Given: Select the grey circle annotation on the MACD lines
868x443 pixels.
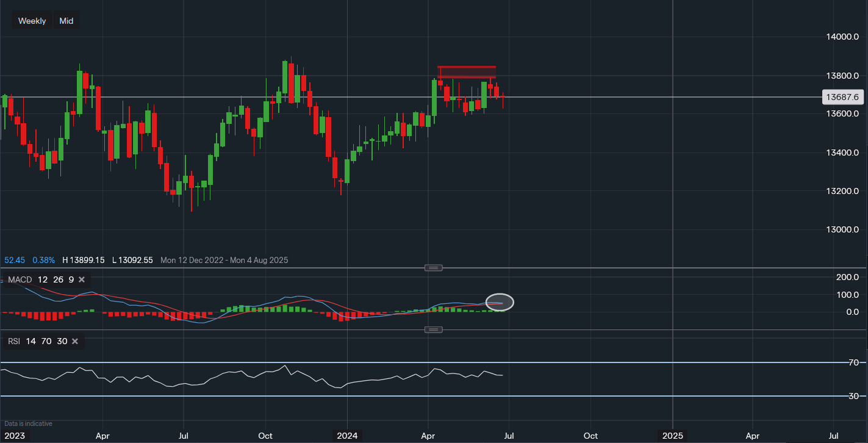Looking at the screenshot, I should pos(500,302).
